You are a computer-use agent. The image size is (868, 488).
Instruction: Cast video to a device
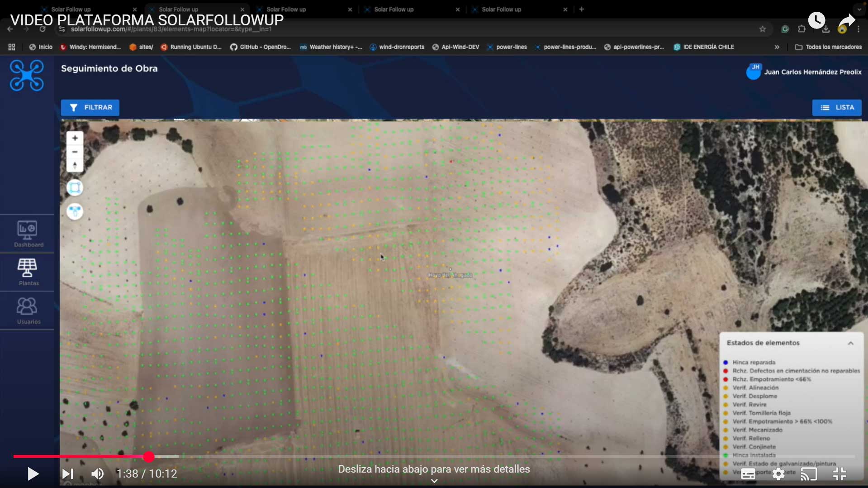pos(809,474)
